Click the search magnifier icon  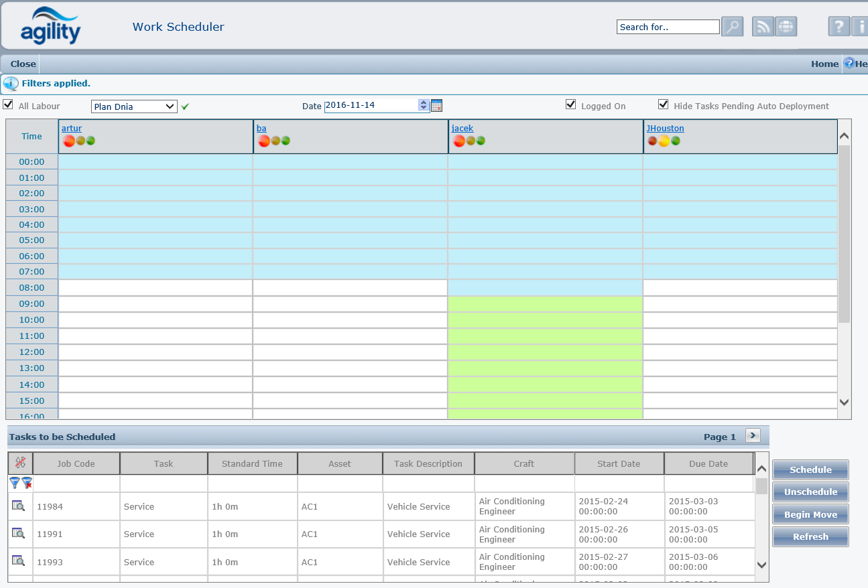(x=733, y=27)
